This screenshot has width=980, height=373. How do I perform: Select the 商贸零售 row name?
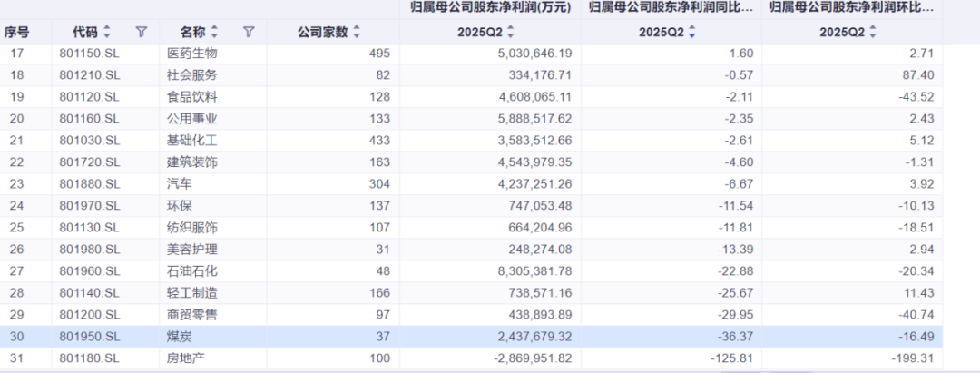[x=192, y=315]
